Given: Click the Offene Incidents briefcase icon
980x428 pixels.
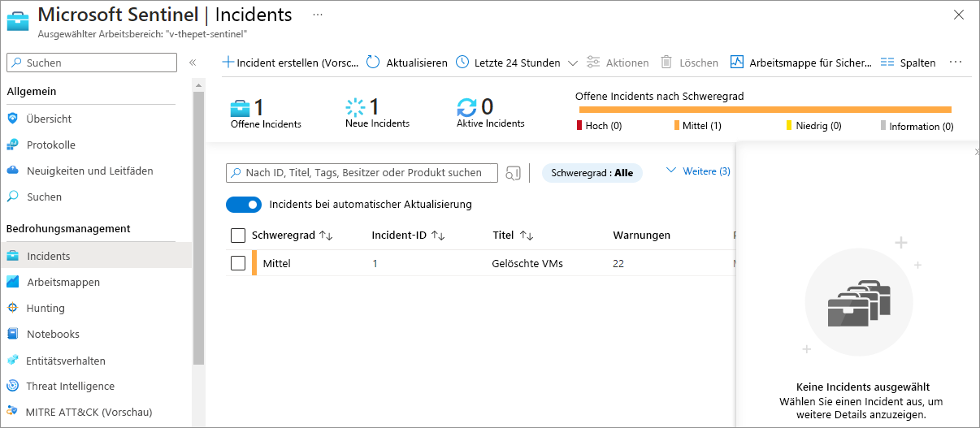Looking at the screenshot, I should 241,107.
